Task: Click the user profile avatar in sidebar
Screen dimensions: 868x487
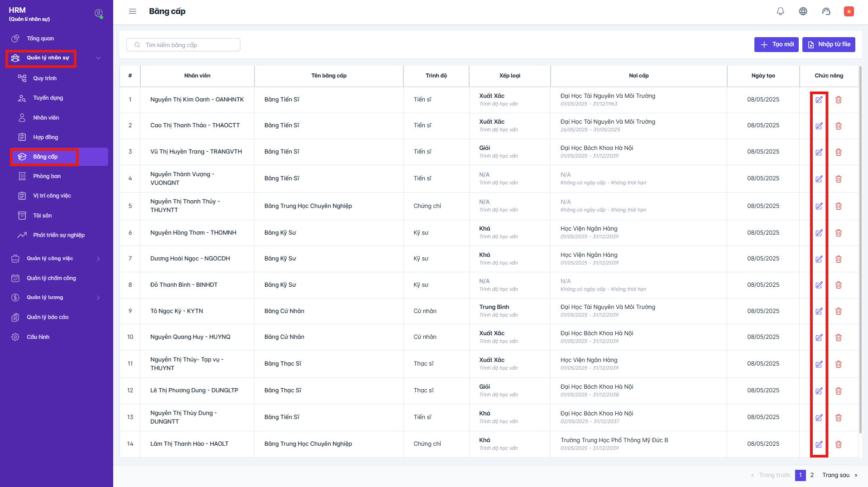Action: [x=98, y=14]
